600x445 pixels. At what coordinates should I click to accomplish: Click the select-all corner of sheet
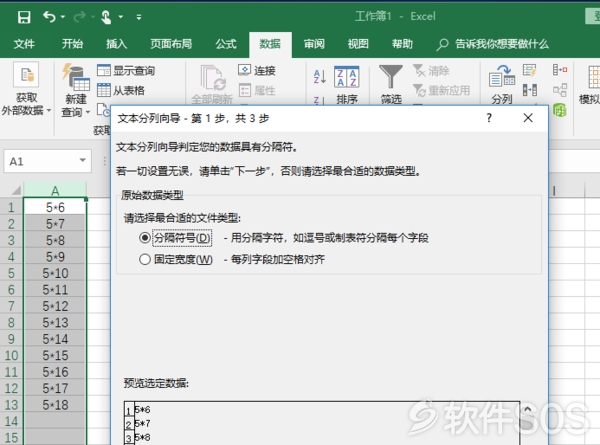click(15, 190)
